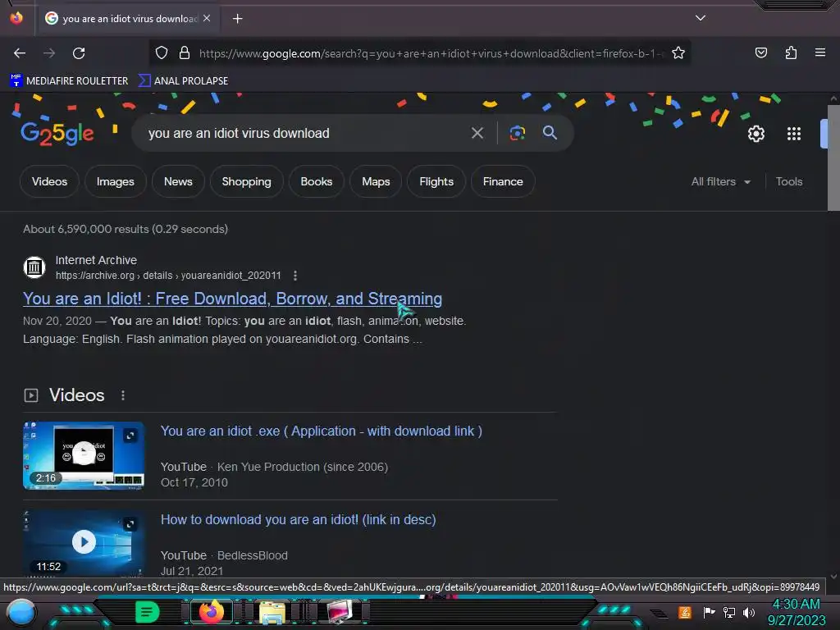Image resolution: width=840 pixels, height=630 pixels.
Task: Switch to the News filter
Action: click(x=178, y=181)
